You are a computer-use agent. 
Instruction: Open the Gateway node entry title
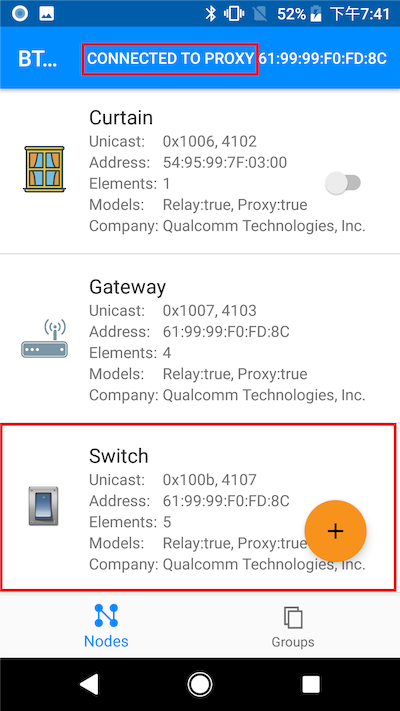127,287
